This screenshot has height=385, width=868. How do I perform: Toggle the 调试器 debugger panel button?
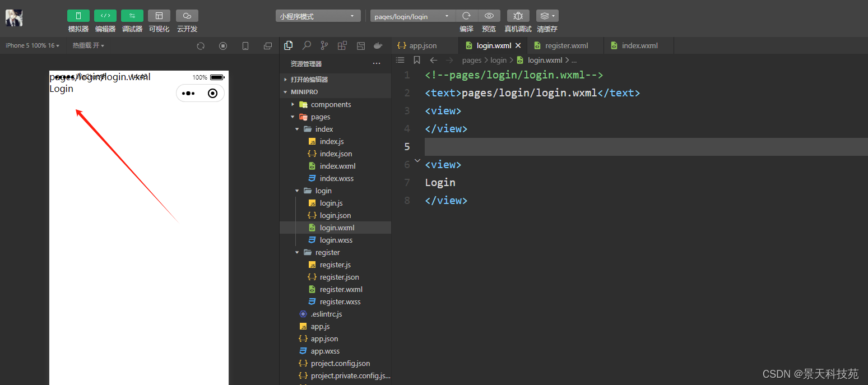coord(132,16)
